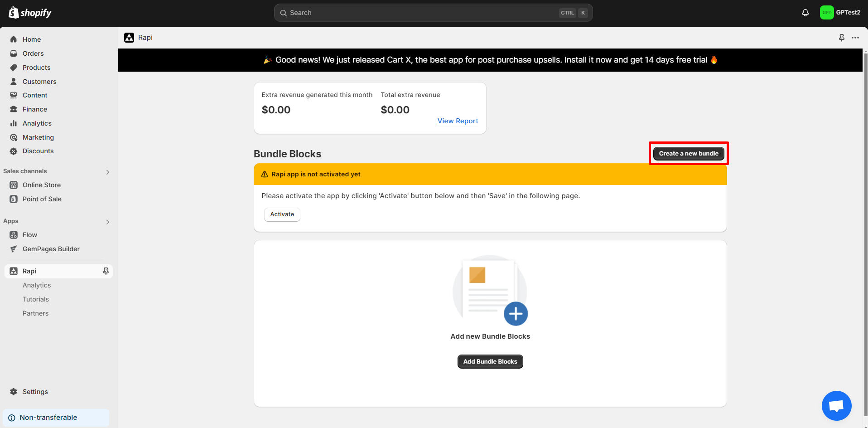868x428 pixels.
Task: Expand the Apps section
Action: point(107,222)
